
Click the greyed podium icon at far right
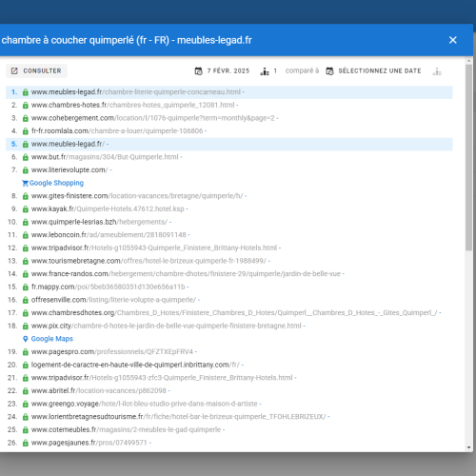click(437, 71)
